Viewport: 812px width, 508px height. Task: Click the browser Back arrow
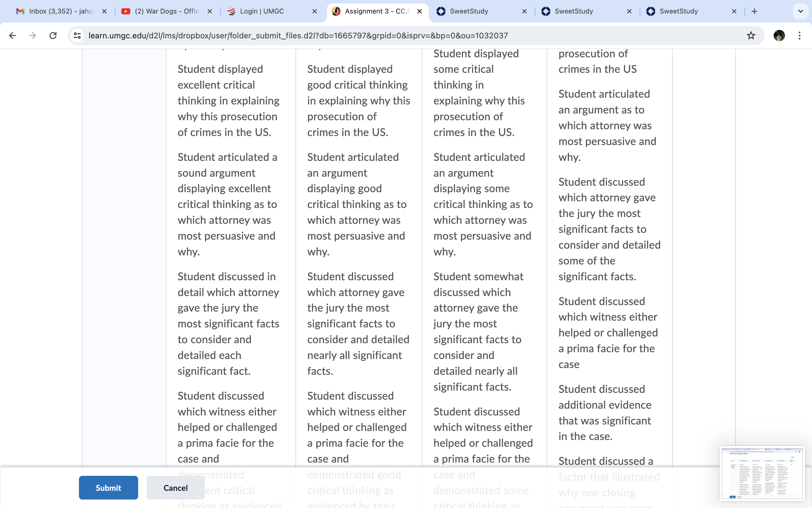[13, 36]
